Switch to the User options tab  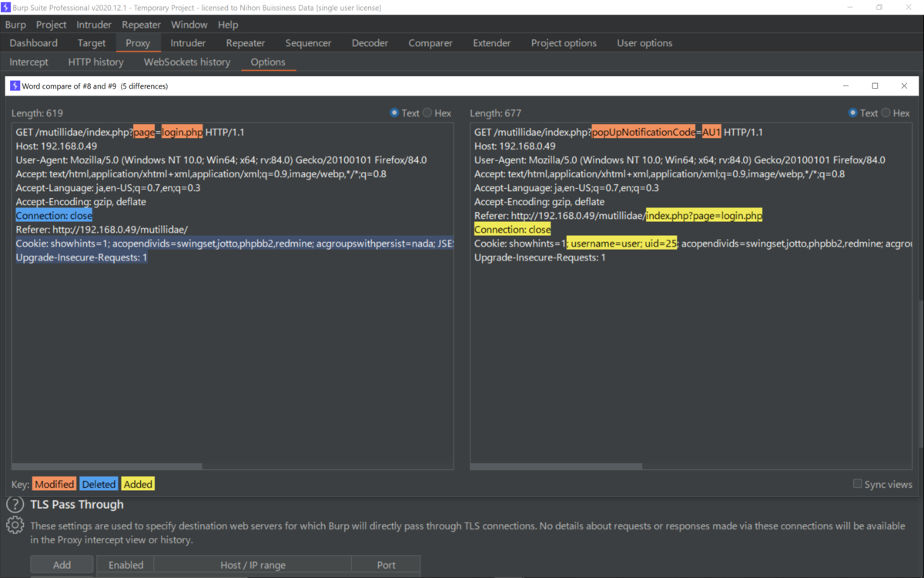[644, 43]
